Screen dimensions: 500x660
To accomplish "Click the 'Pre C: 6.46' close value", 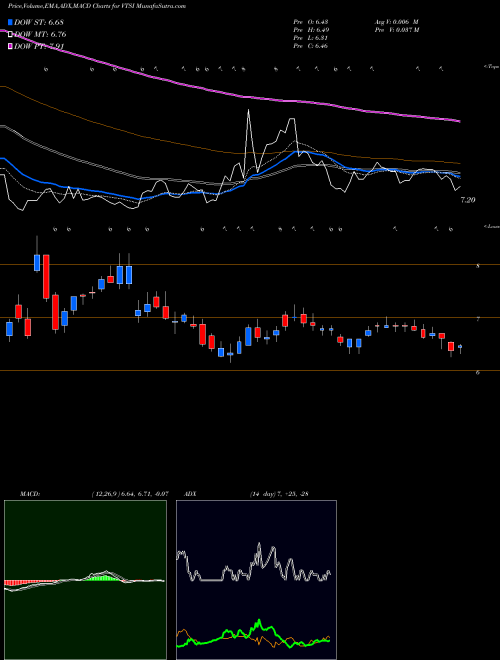I will 311,45.
